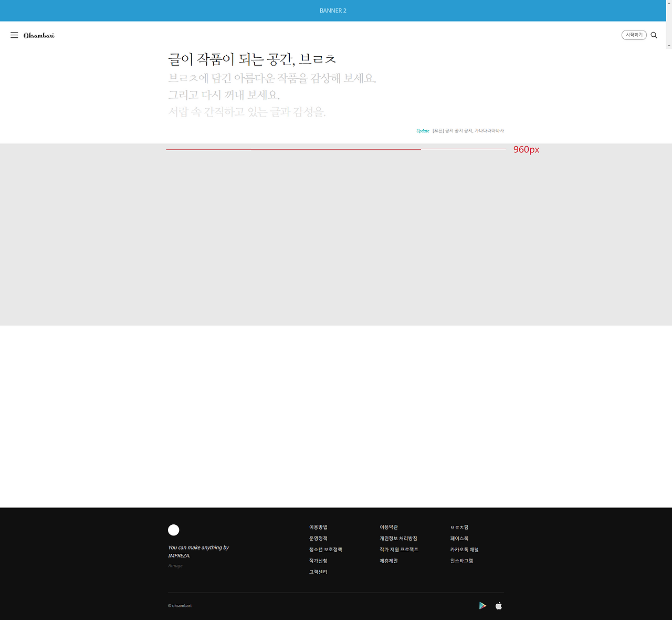672x620 pixels.
Task: Select the Oksambari script logo in the header
Action: [x=38, y=35]
